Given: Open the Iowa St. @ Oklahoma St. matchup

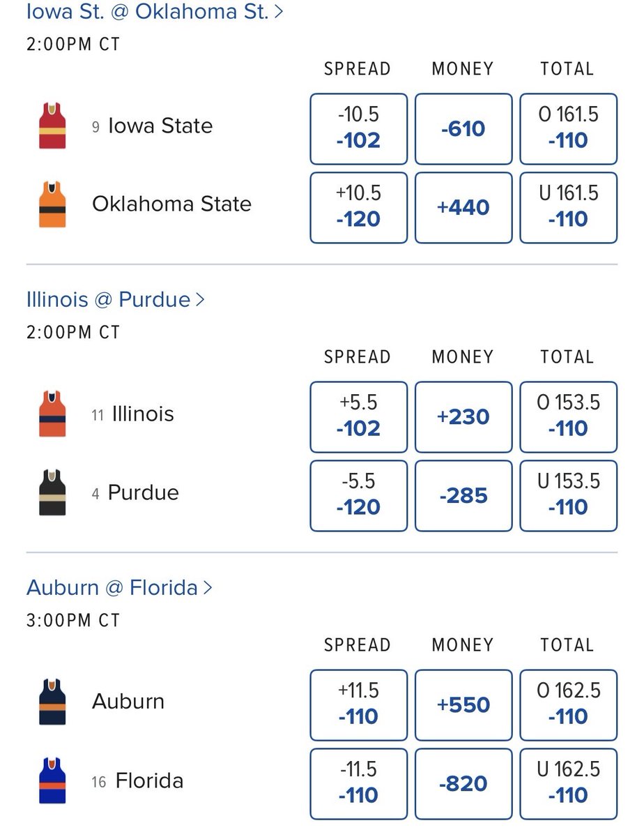Looking at the screenshot, I should pyautogui.click(x=155, y=12).
